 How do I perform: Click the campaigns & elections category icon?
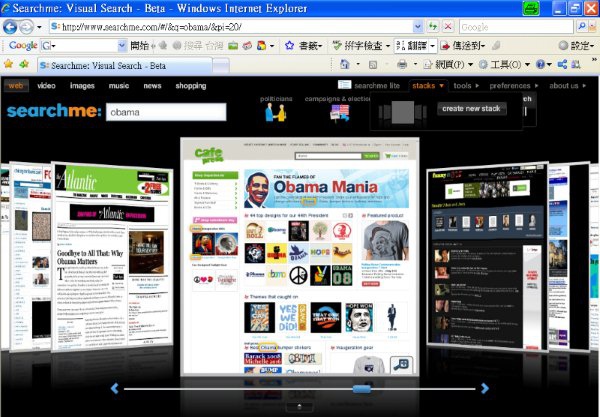340,113
